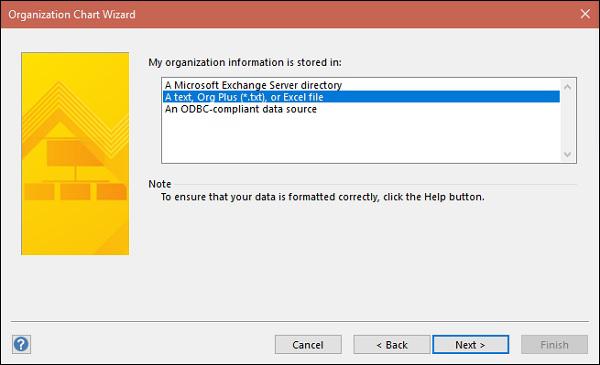
Task: Click the list's scroll up arrow
Action: pos(567,87)
